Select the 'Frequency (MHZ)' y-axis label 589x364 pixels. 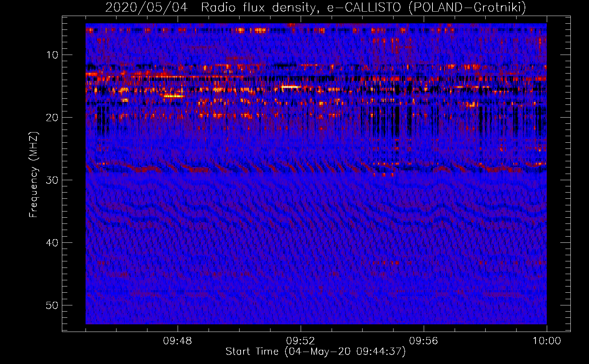point(33,175)
